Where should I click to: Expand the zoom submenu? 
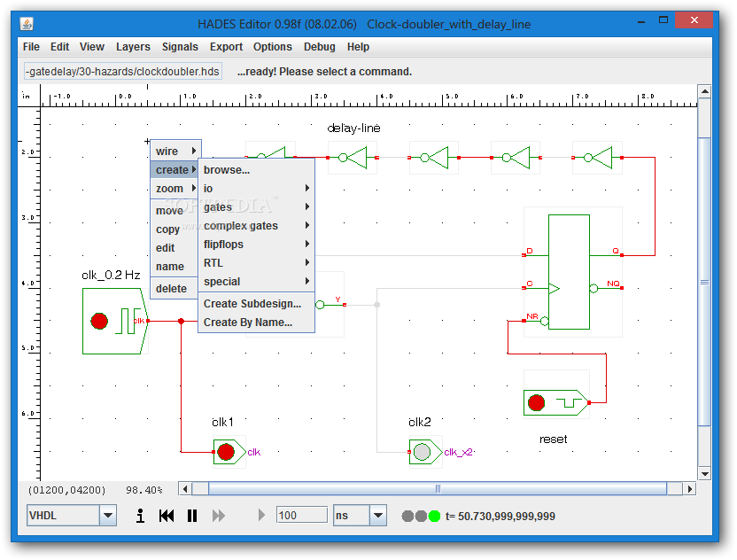point(175,189)
